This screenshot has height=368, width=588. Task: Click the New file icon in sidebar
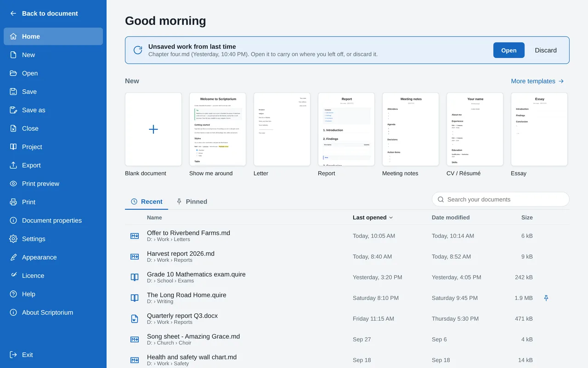tap(13, 55)
